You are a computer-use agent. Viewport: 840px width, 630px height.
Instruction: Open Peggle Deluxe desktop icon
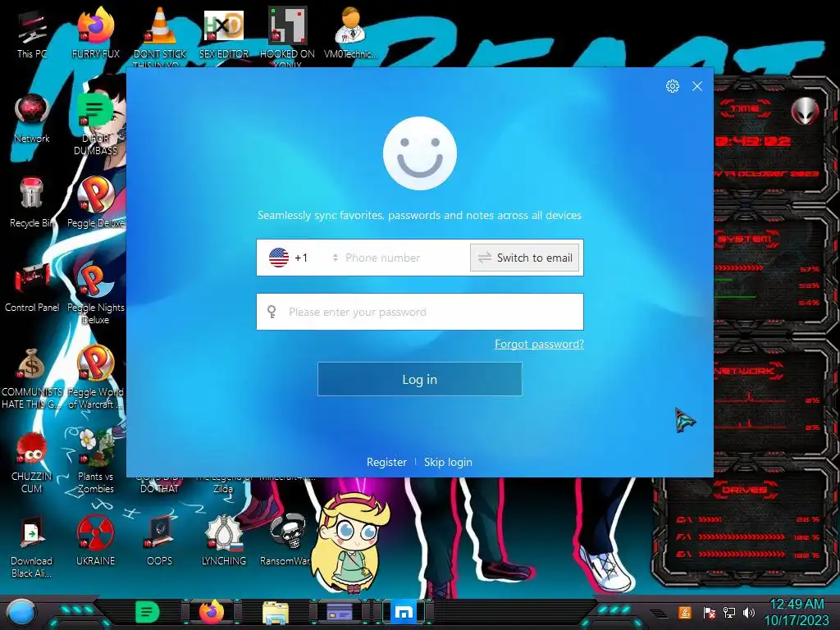coord(95,203)
